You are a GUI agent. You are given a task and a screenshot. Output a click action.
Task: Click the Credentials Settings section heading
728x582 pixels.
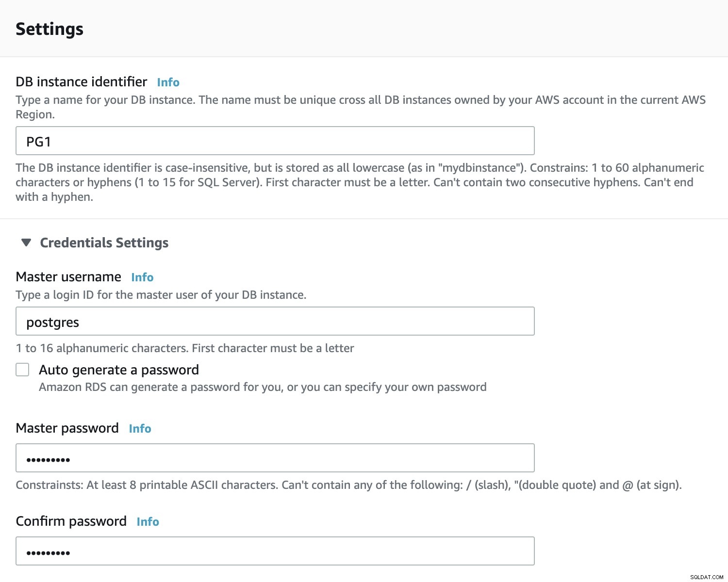[x=104, y=242]
